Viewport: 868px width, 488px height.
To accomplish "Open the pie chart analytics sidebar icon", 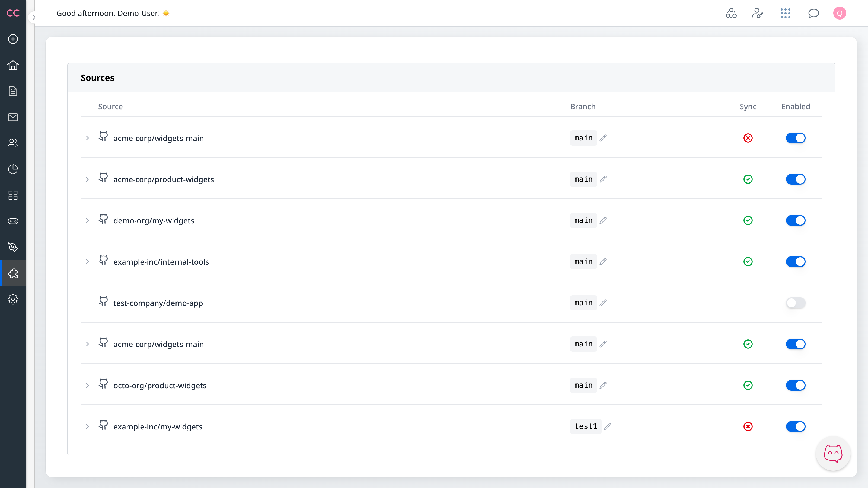I will pos(13,169).
